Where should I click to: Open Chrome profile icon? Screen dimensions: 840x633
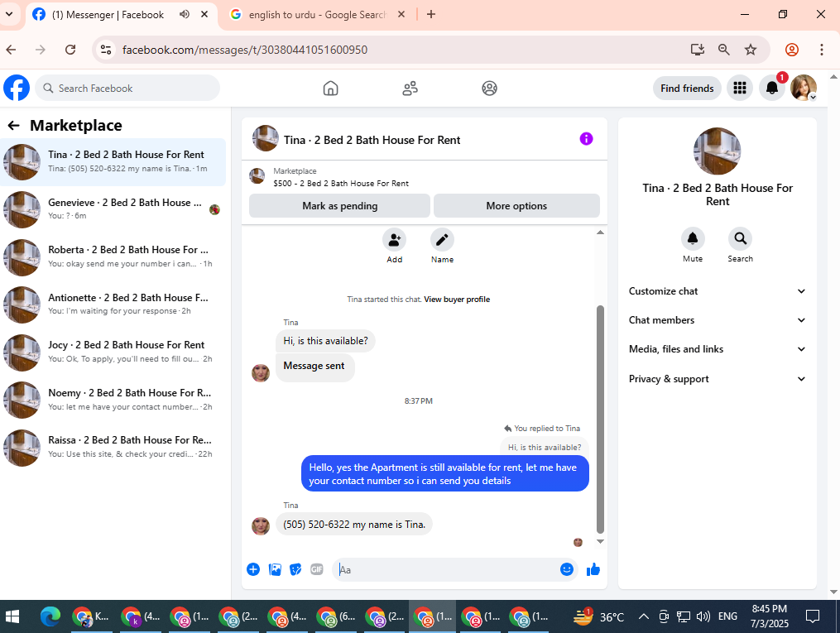[x=792, y=50]
